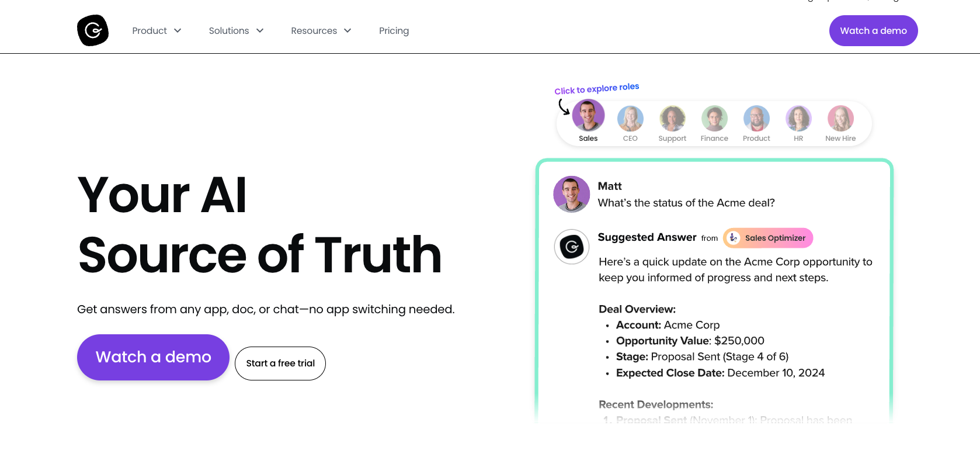Choose the Support role avatar
980x450 pixels.
(672, 119)
